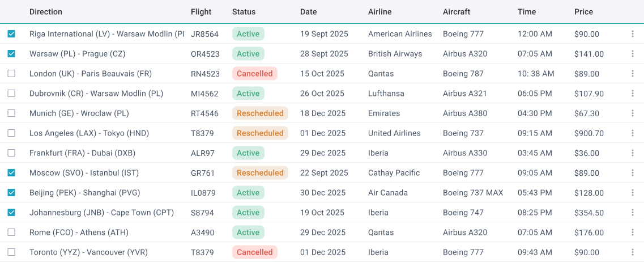Open three-dot menu for flight IL0879
The height and width of the screenshot is (262, 644).
633,192
